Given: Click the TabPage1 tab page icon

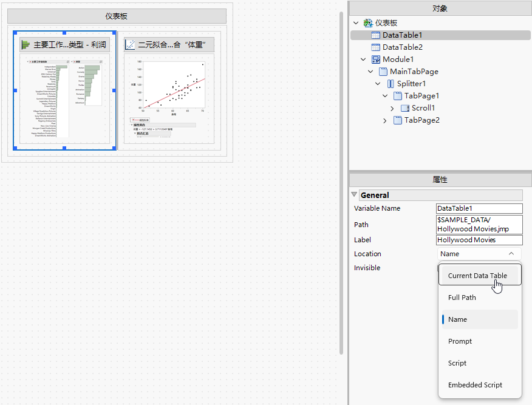Looking at the screenshot, I should (398, 96).
